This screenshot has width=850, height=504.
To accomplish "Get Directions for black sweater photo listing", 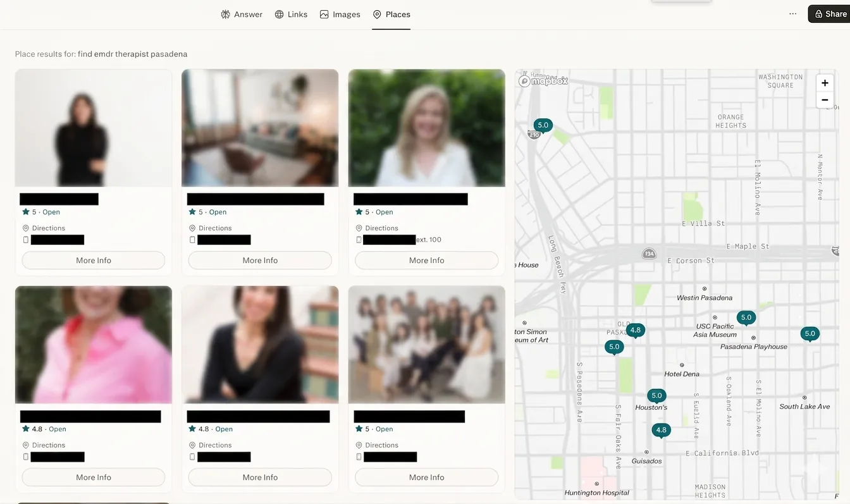I will pyautogui.click(x=44, y=228).
